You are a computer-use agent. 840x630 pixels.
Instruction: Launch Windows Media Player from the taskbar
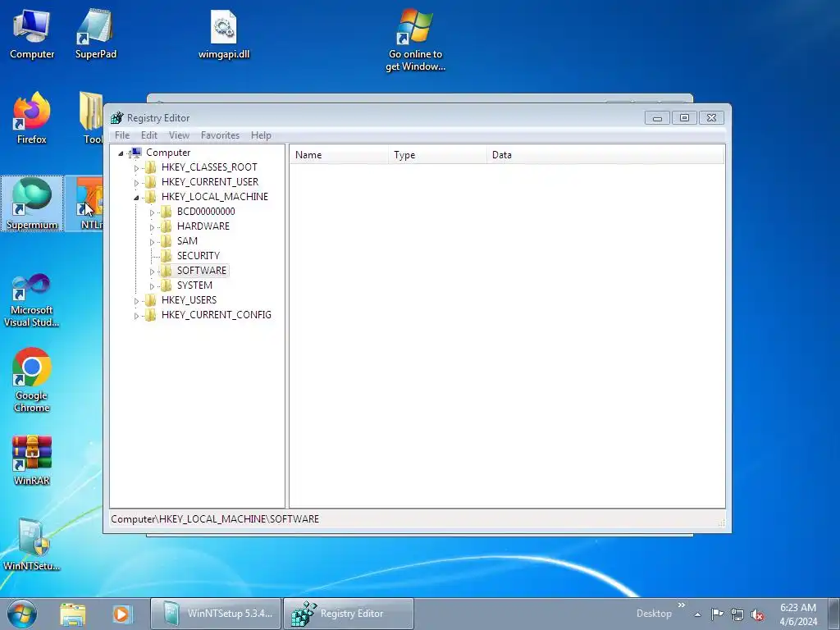121,614
